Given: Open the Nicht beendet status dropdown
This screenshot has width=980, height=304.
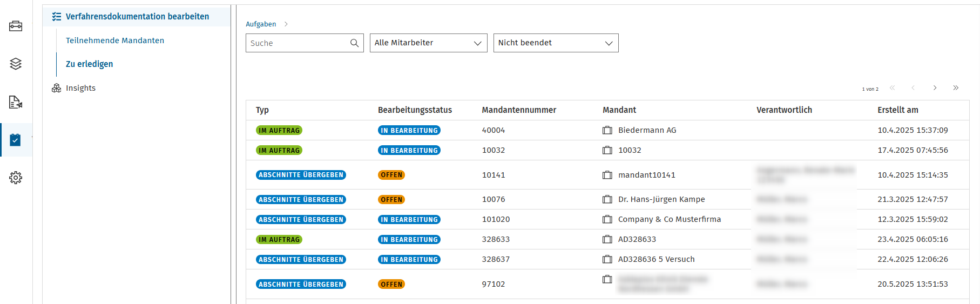Looking at the screenshot, I should pyautogui.click(x=556, y=43).
